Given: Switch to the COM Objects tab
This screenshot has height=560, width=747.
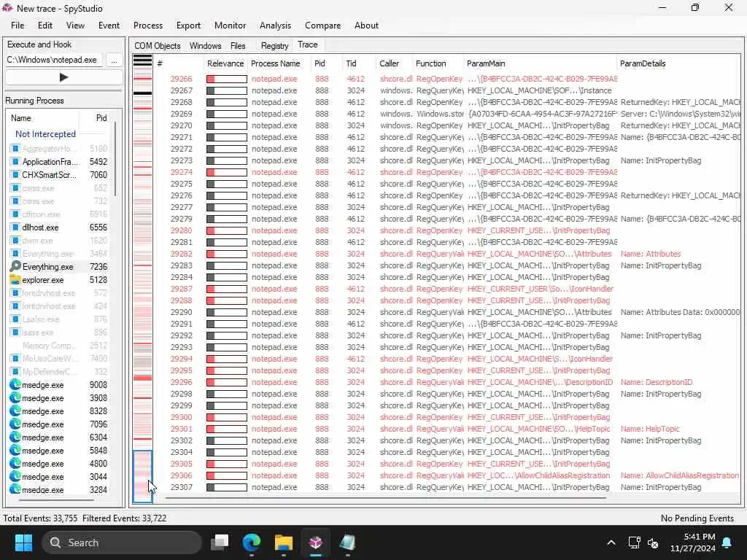Looking at the screenshot, I should pyautogui.click(x=158, y=46).
